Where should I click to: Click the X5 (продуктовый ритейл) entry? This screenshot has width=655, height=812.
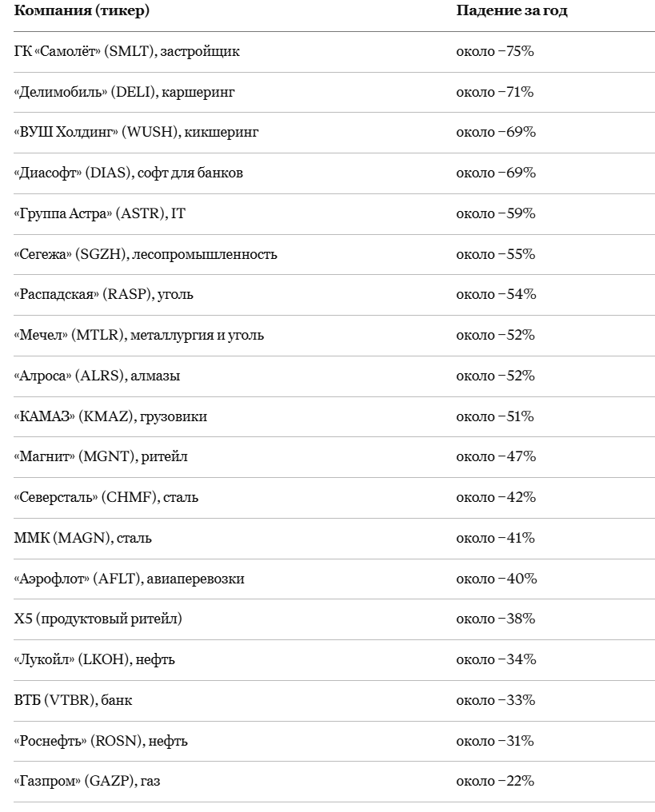click(98, 619)
